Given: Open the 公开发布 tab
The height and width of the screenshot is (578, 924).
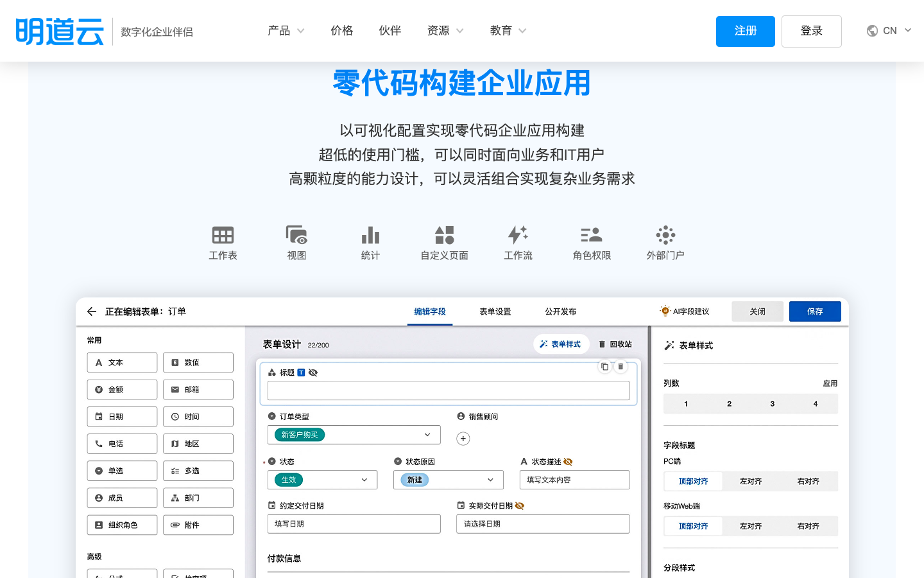Looking at the screenshot, I should click(560, 311).
